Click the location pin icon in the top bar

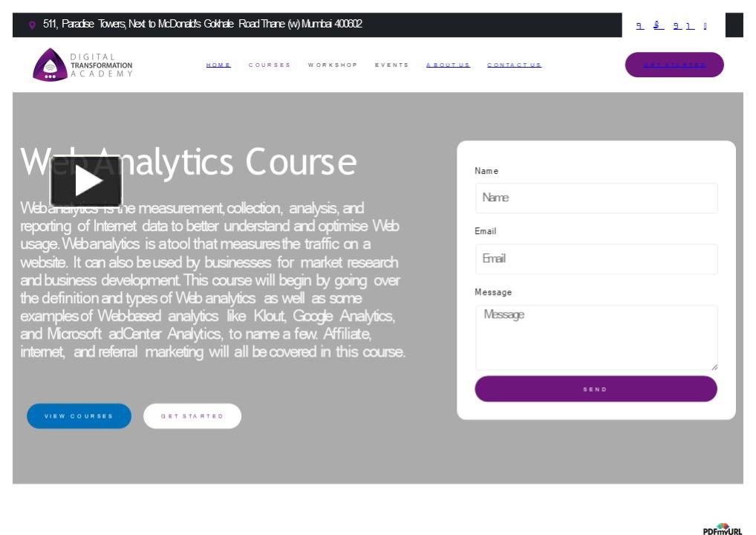(30, 25)
